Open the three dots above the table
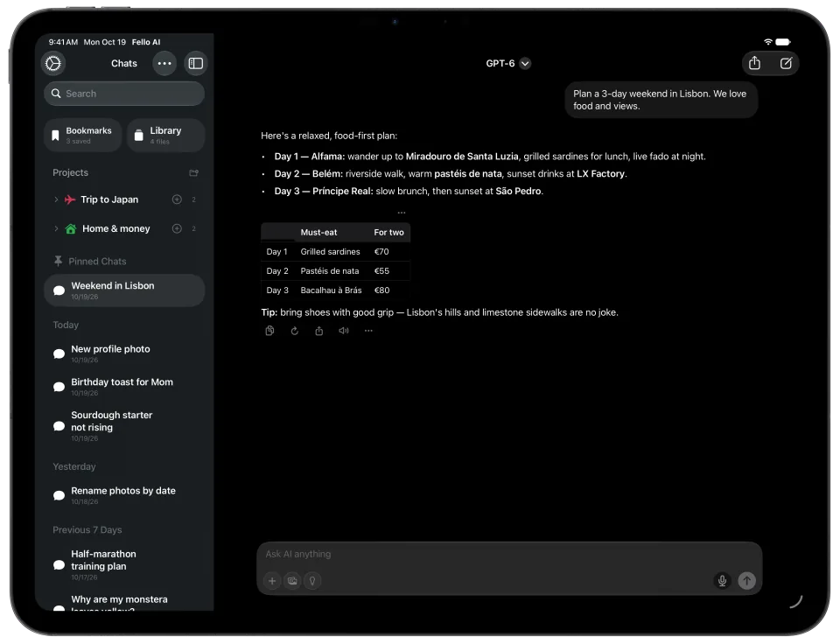 (402, 213)
